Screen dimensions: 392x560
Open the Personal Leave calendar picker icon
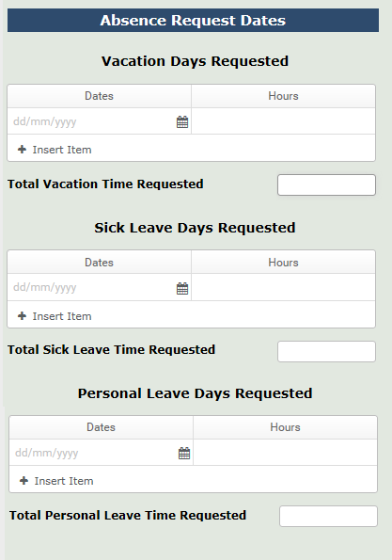click(x=184, y=454)
